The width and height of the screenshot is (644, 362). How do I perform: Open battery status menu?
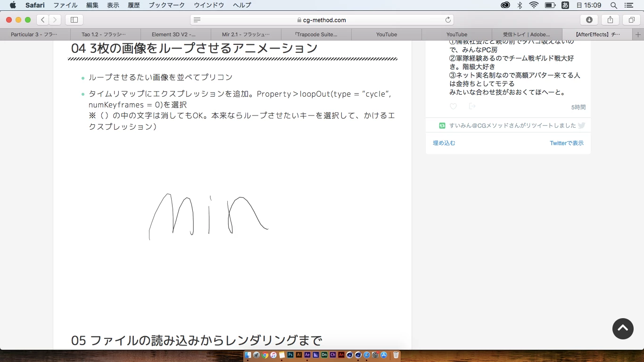[550, 5]
